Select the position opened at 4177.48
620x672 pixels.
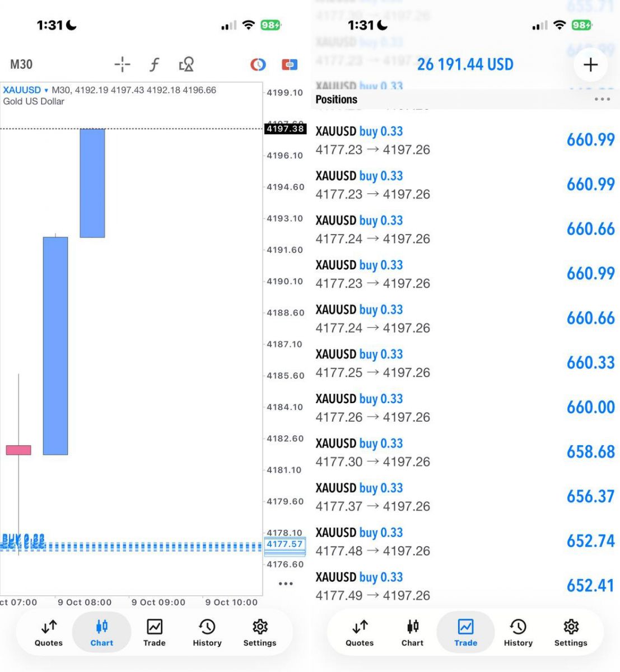(x=465, y=542)
